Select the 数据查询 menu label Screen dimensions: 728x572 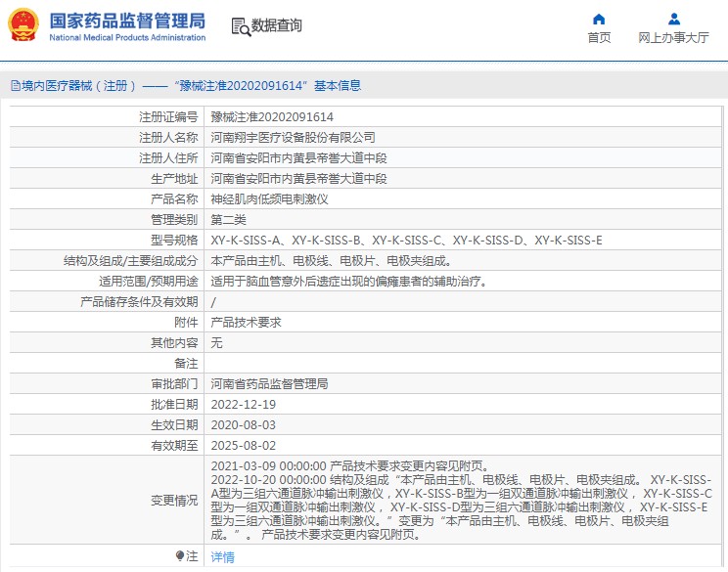[x=277, y=26]
